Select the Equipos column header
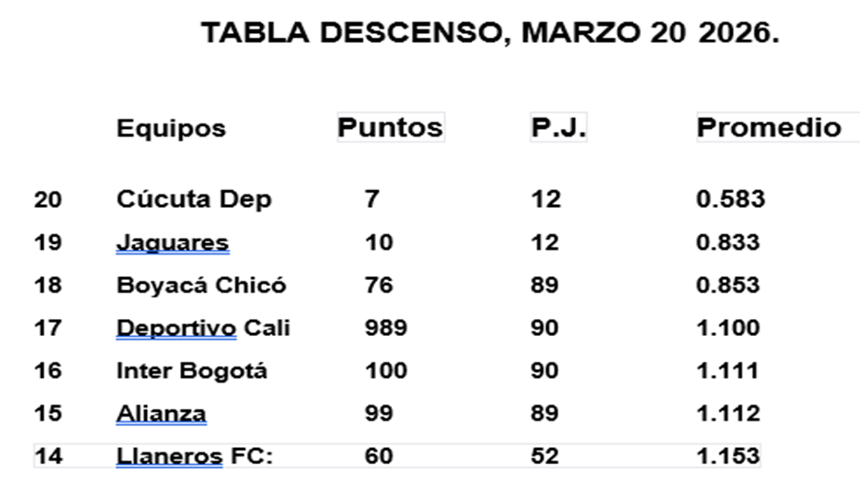This screenshot has width=860, height=504. coord(171,128)
